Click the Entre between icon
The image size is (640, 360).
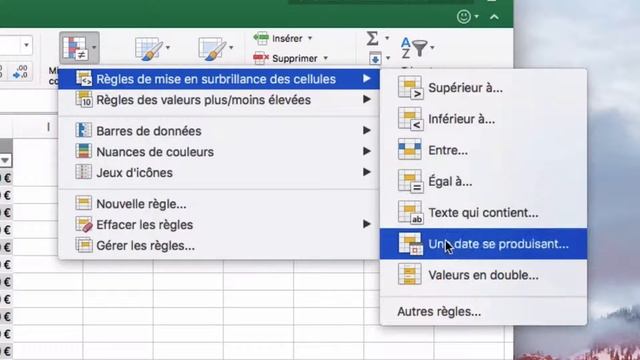click(410, 149)
